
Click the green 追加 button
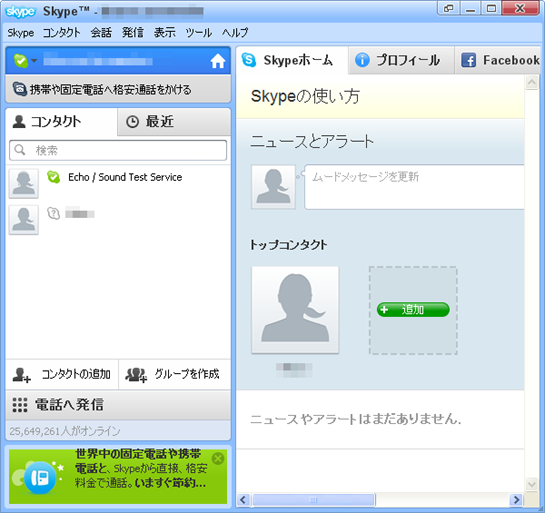tap(413, 309)
